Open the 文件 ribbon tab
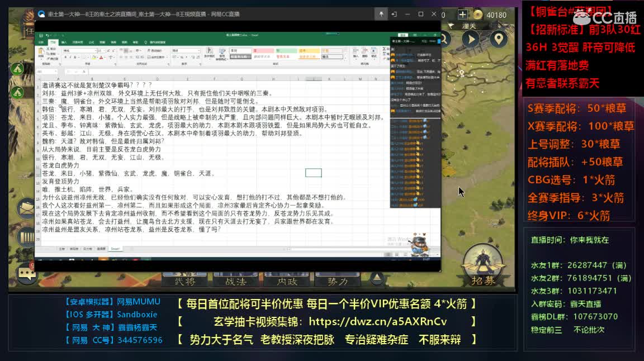 pos(41,42)
